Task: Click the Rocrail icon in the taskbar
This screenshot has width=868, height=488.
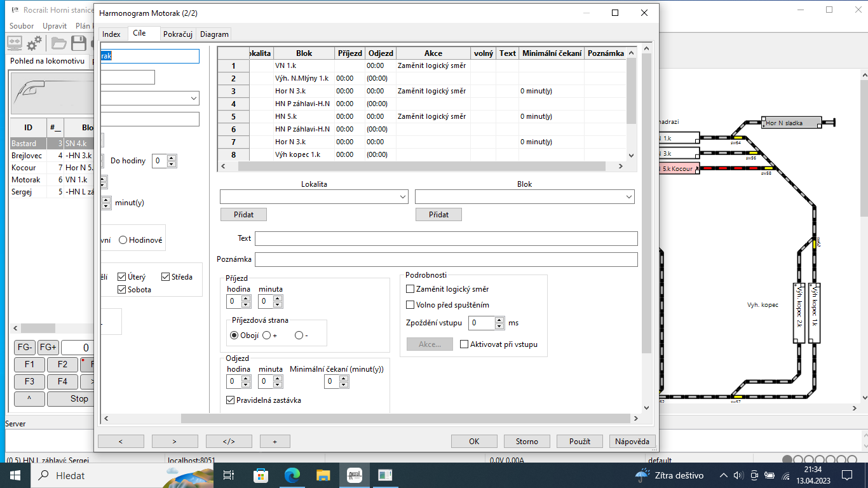Action: click(354, 475)
